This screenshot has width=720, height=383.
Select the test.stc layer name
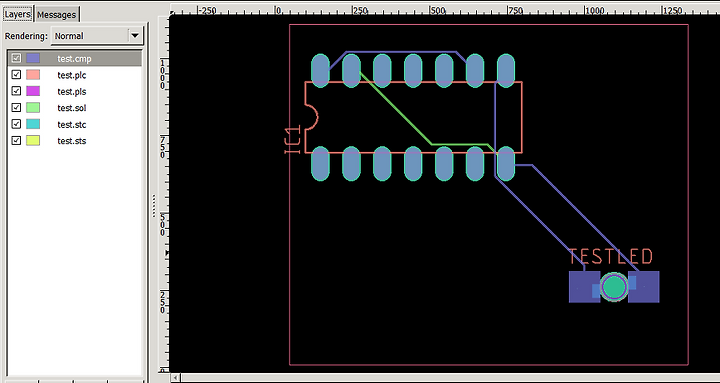(72, 125)
